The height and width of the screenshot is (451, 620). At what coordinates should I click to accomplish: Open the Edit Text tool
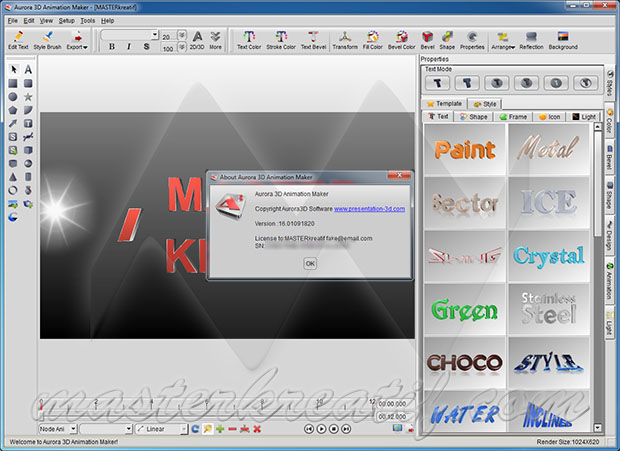coord(18,40)
